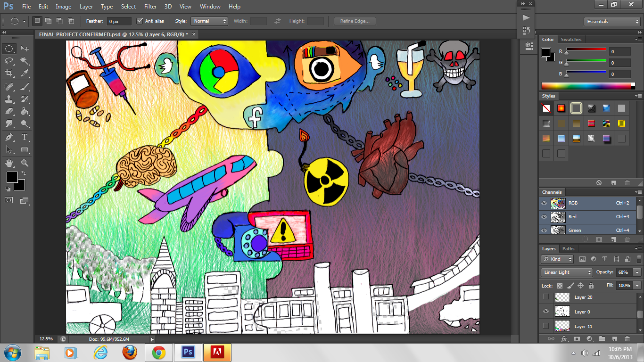Image resolution: width=644 pixels, height=362 pixels.
Task: Open the Styles panel flyout menu
Action: click(x=638, y=96)
